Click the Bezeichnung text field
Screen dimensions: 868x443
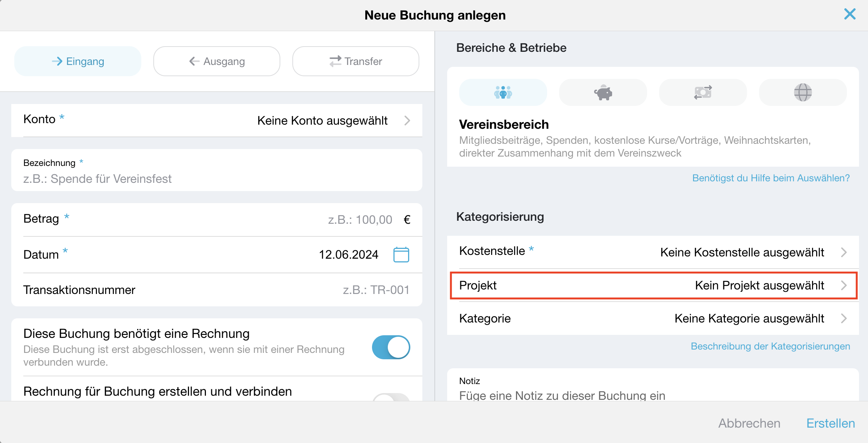pos(217,170)
